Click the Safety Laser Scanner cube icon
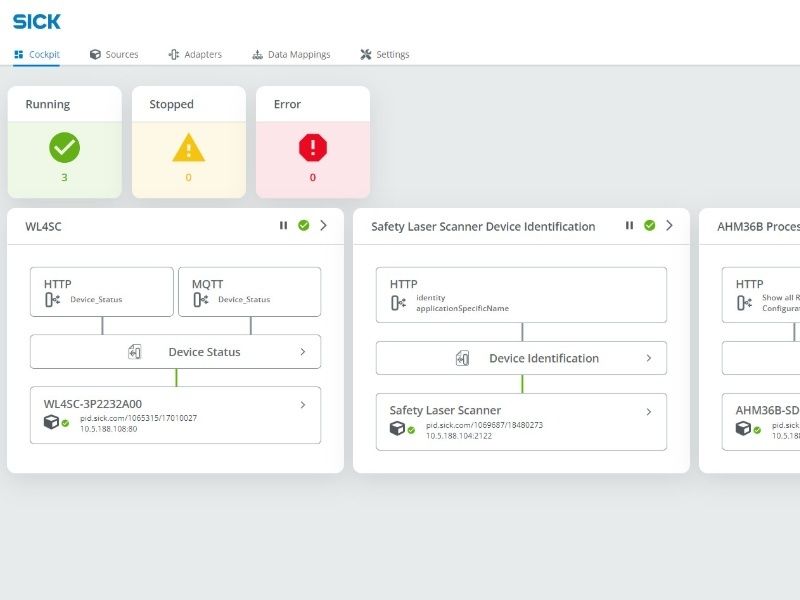The width and height of the screenshot is (800, 600). [397, 428]
